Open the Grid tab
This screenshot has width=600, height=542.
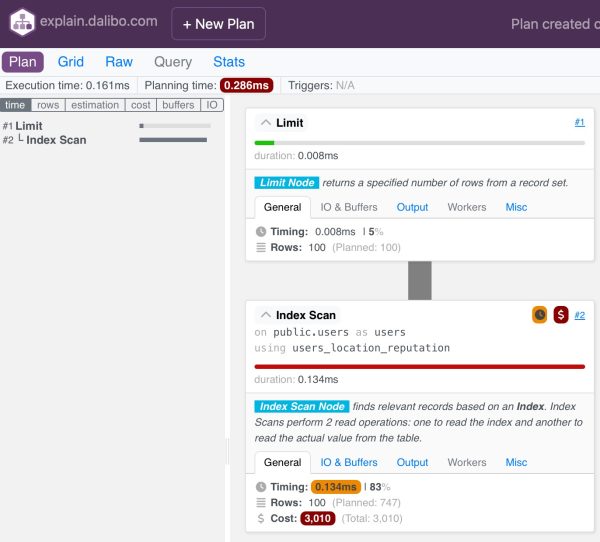point(70,62)
